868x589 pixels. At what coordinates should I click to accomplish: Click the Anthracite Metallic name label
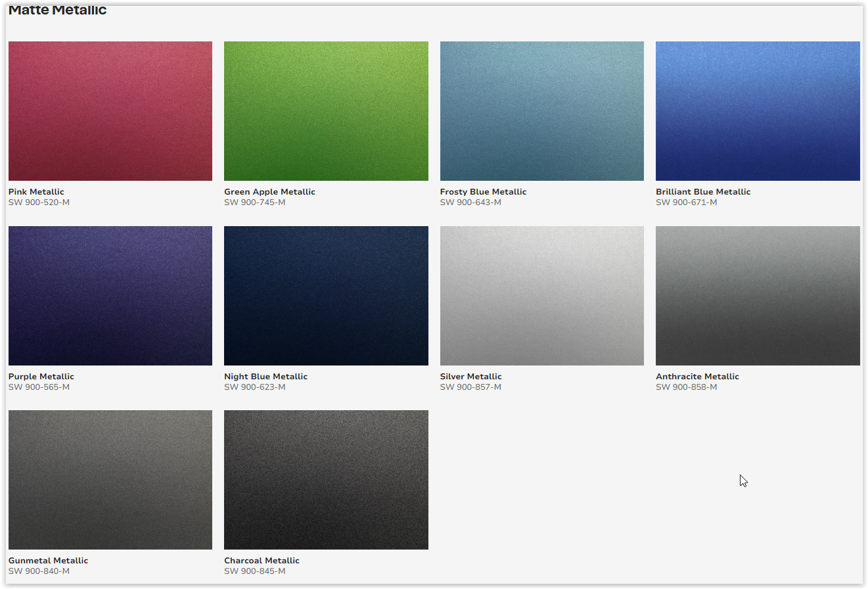[697, 377]
